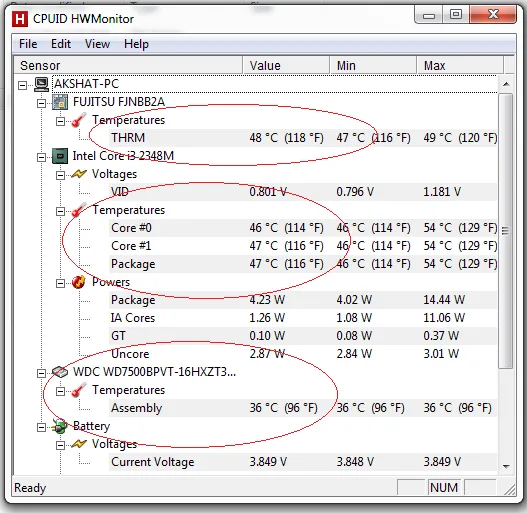527x513 pixels.
Task: Click the Value column header
Action: pos(286,65)
